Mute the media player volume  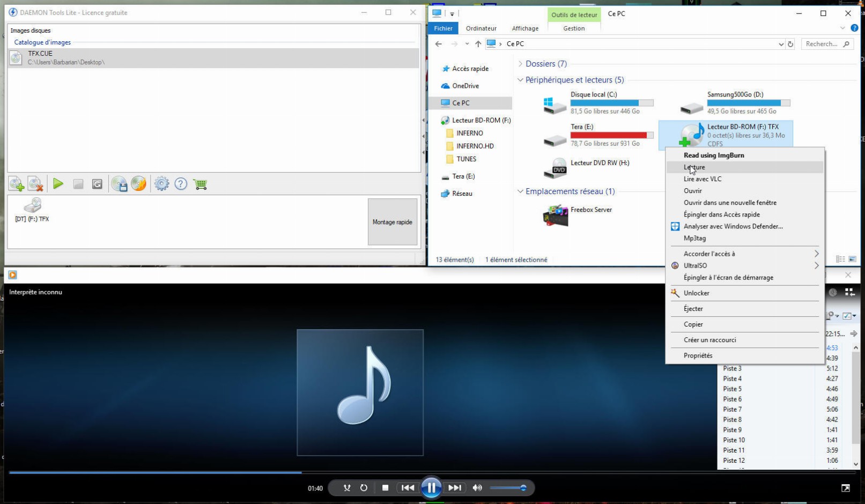477,488
